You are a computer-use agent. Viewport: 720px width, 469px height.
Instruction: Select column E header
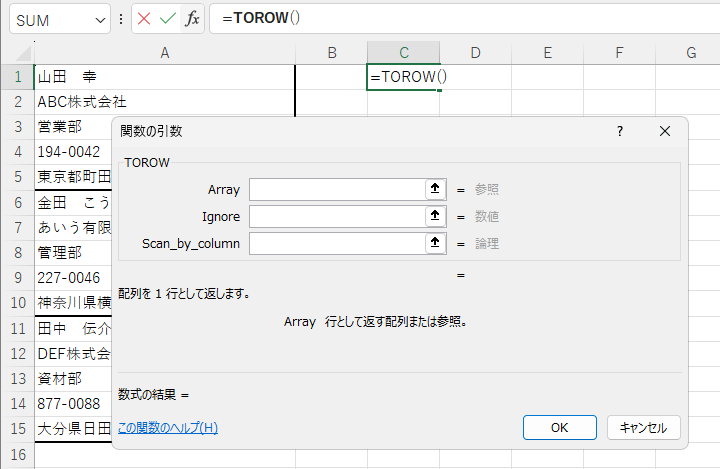pos(547,53)
